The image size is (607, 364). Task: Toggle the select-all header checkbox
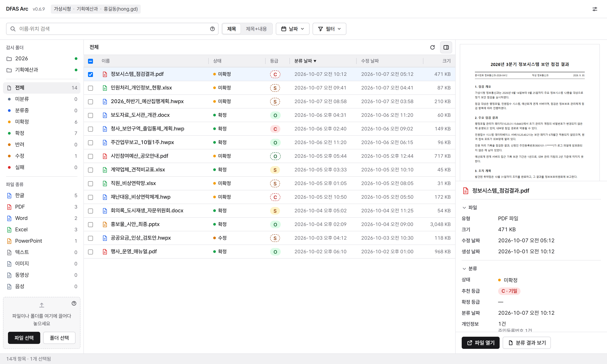click(x=90, y=61)
